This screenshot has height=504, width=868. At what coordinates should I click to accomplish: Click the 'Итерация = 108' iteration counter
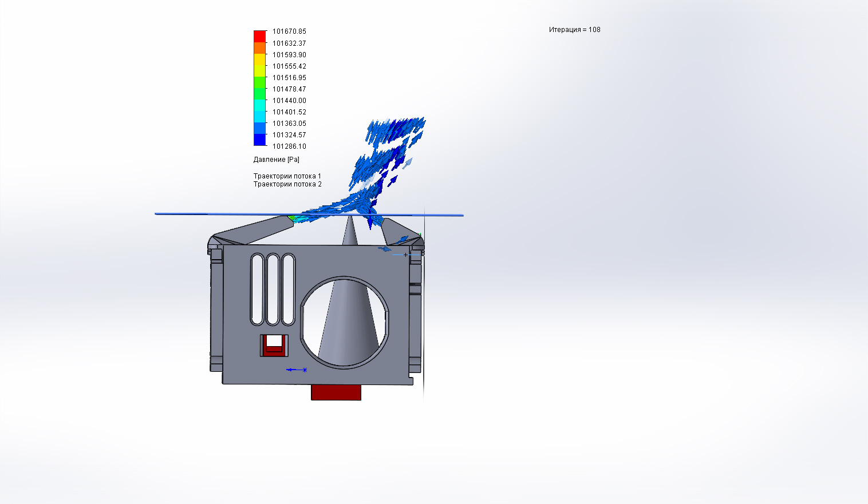point(575,30)
